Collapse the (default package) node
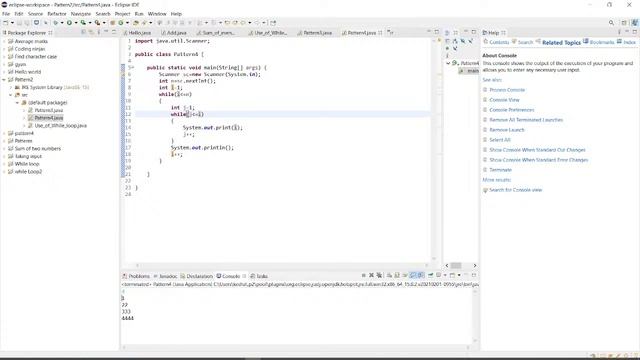Viewport: 640px width, 360px height. (x=18, y=102)
